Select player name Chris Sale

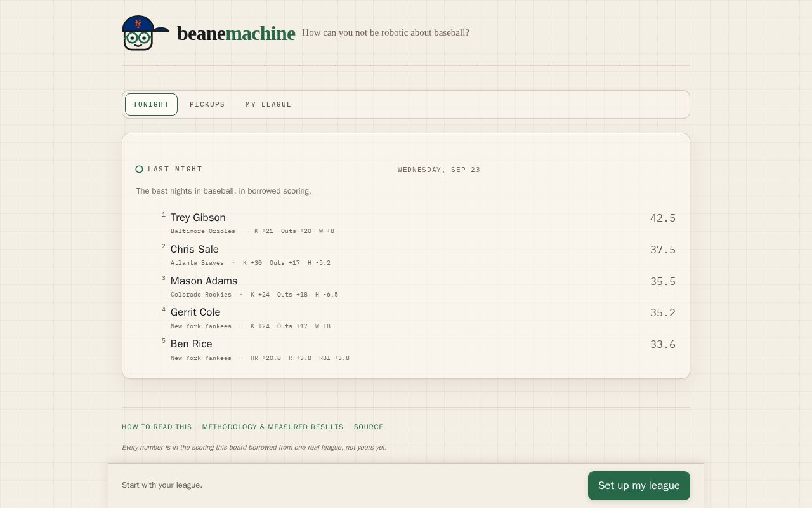195,250
